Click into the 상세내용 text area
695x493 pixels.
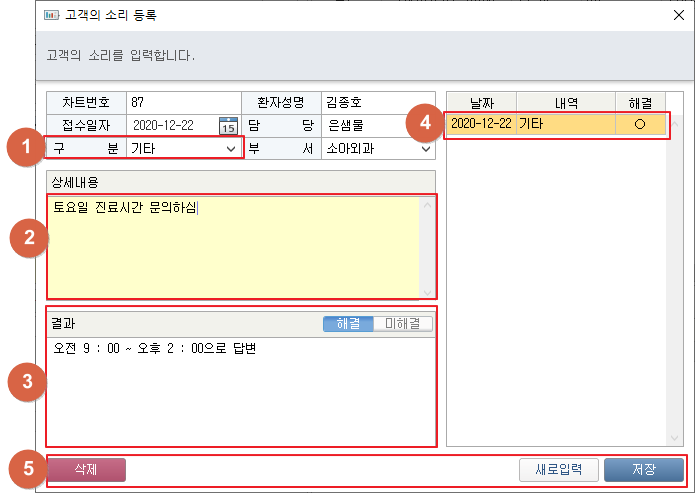coord(230,250)
